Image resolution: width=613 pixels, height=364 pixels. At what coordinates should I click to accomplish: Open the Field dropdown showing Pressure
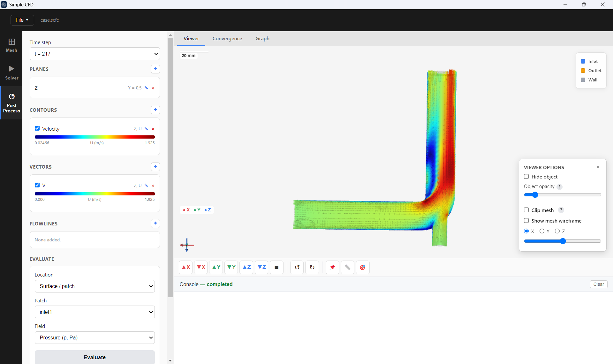(x=95, y=337)
